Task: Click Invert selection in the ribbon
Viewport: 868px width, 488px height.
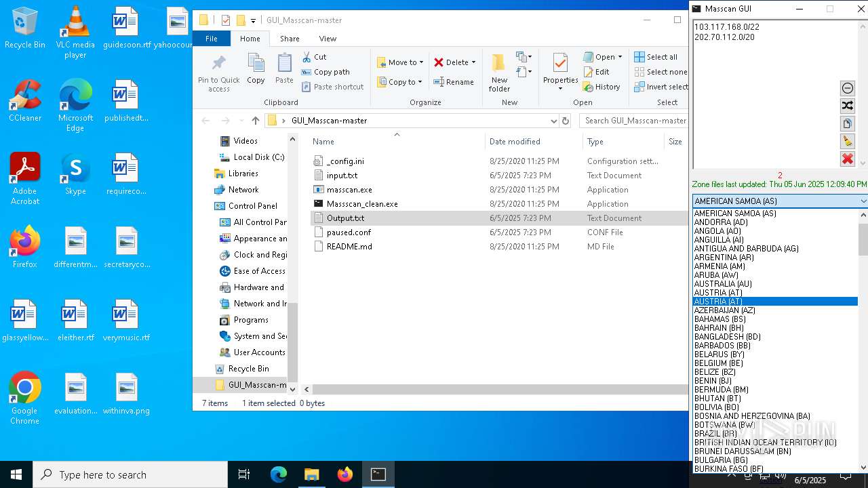Action: tap(661, 87)
